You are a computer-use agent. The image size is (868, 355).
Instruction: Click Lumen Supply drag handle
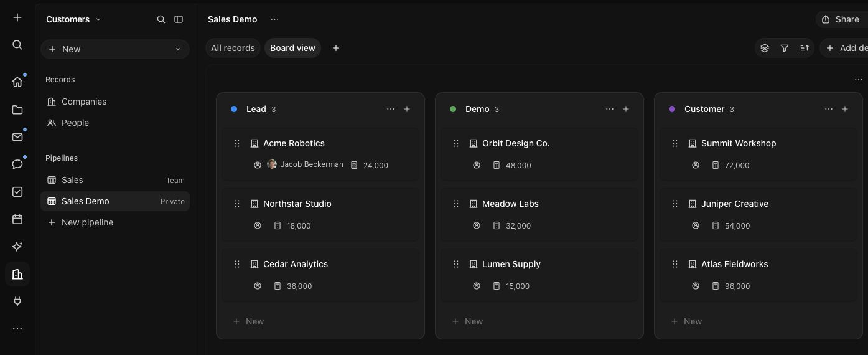456,264
